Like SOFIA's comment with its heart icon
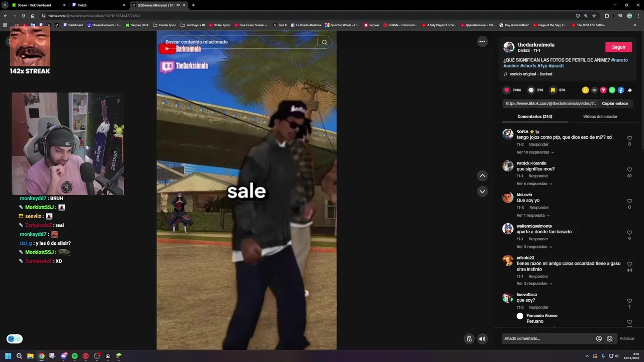Screen dimensions: 644x362 pos(629,138)
